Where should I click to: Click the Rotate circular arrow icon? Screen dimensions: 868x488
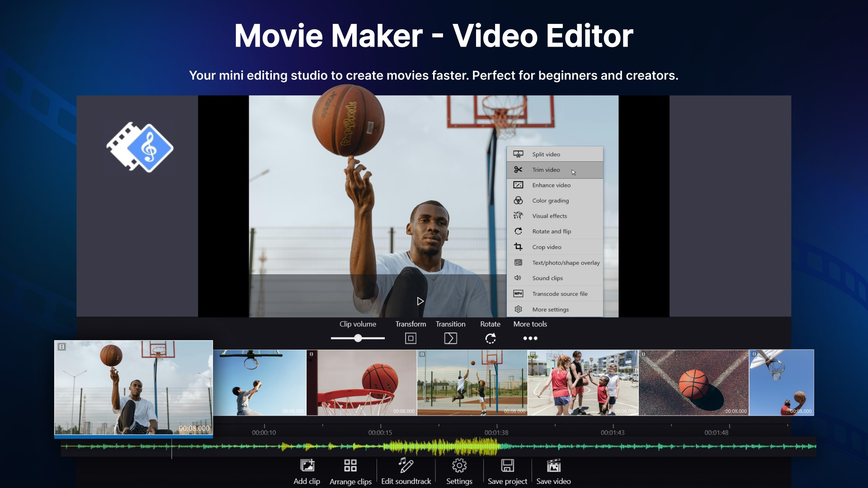pos(491,338)
